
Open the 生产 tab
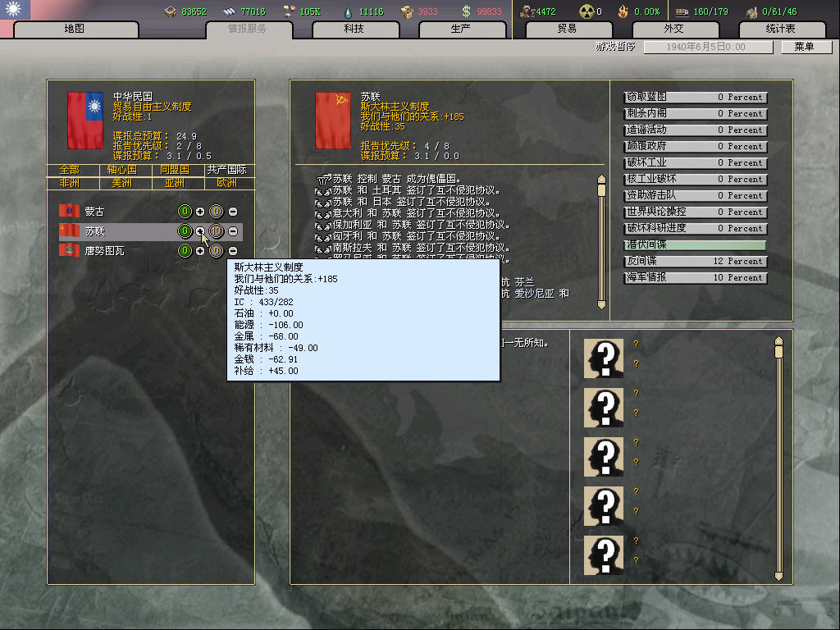coord(461,29)
